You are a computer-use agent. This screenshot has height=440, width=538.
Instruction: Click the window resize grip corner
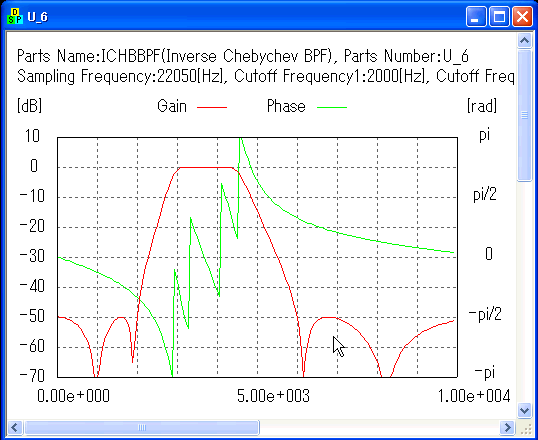(x=525, y=428)
